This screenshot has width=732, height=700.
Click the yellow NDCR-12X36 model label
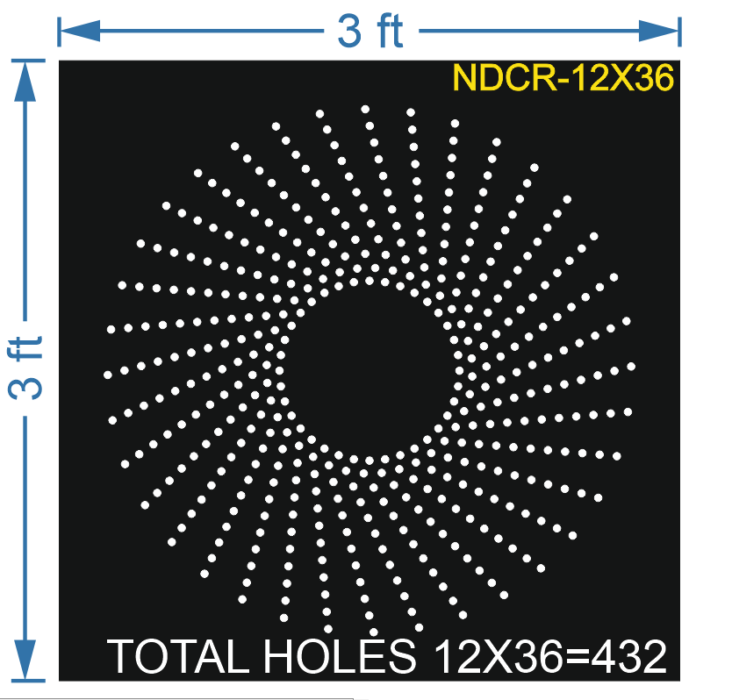coord(563,77)
